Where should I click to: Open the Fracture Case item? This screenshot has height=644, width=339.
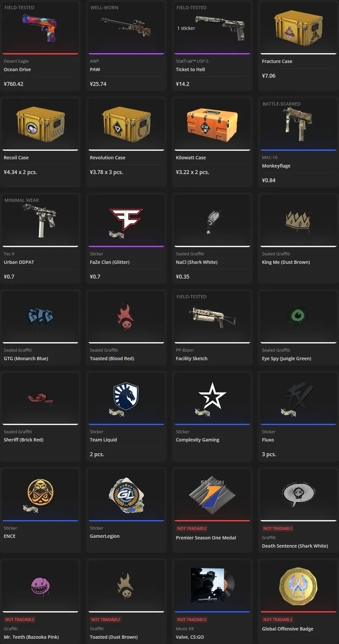tap(298, 46)
